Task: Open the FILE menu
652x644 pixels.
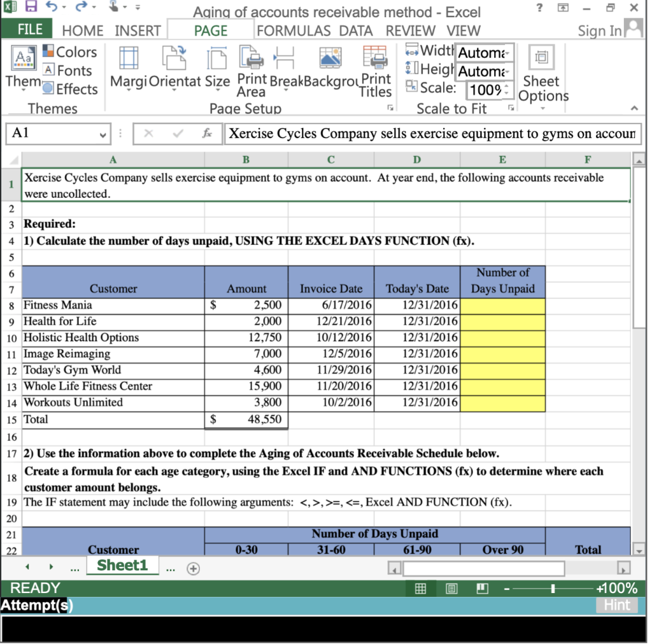Action: click(27, 29)
